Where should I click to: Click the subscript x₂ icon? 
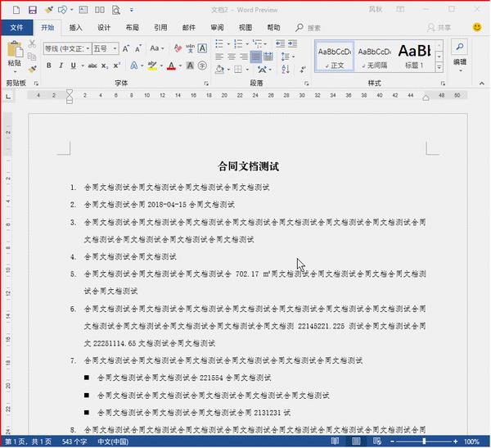point(104,66)
